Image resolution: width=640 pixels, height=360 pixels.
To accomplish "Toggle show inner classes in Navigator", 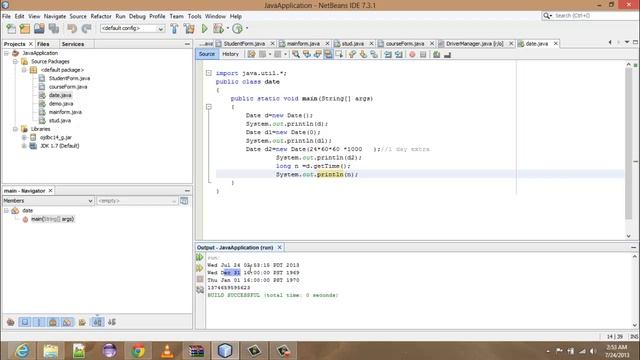I will [x=67, y=322].
